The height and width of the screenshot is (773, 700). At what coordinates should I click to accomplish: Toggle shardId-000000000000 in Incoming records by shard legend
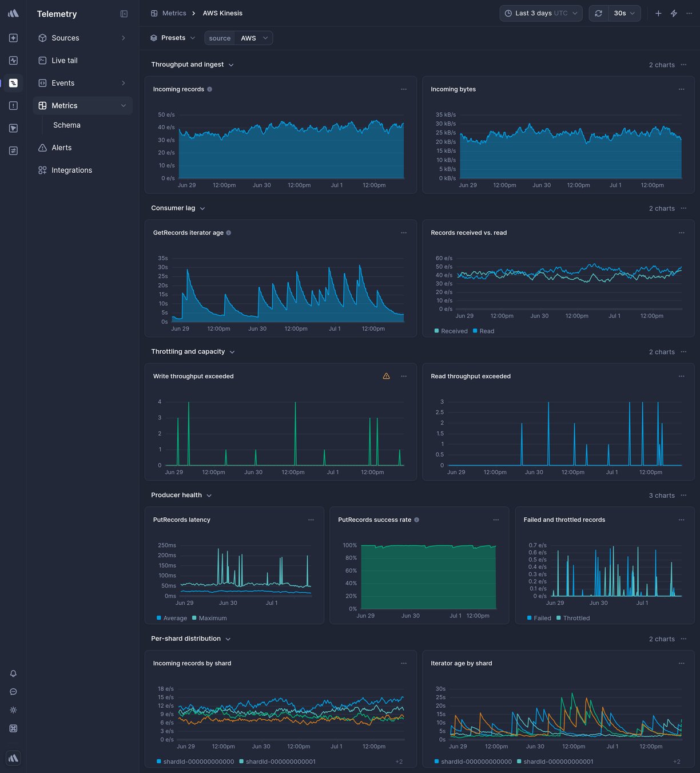tap(195, 762)
